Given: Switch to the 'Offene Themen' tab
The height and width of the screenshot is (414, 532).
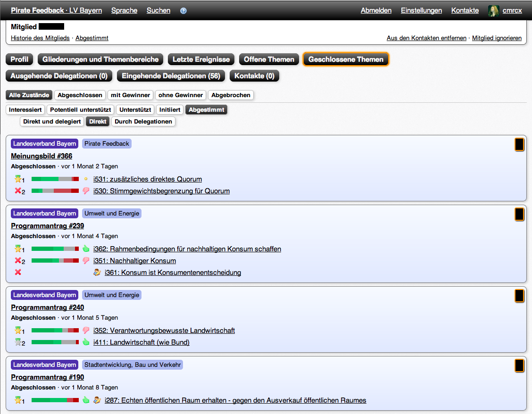Looking at the screenshot, I should coord(269,59).
